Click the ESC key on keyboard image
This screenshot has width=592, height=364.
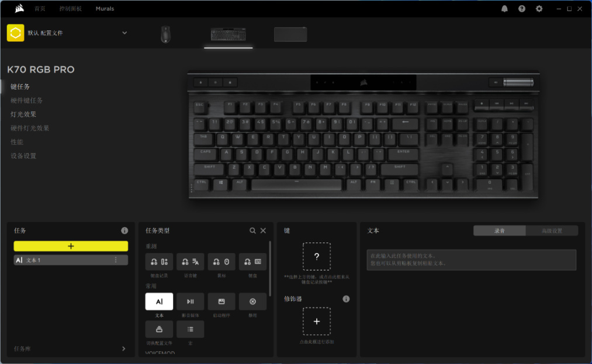tap(200, 108)
